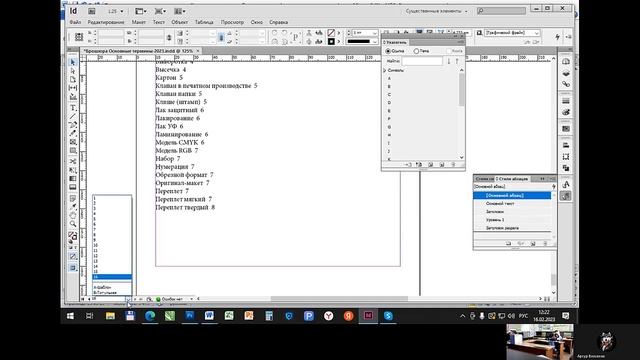640x360 pixels.
Task: Select the Line tool
Action: (x=73, y=116)
